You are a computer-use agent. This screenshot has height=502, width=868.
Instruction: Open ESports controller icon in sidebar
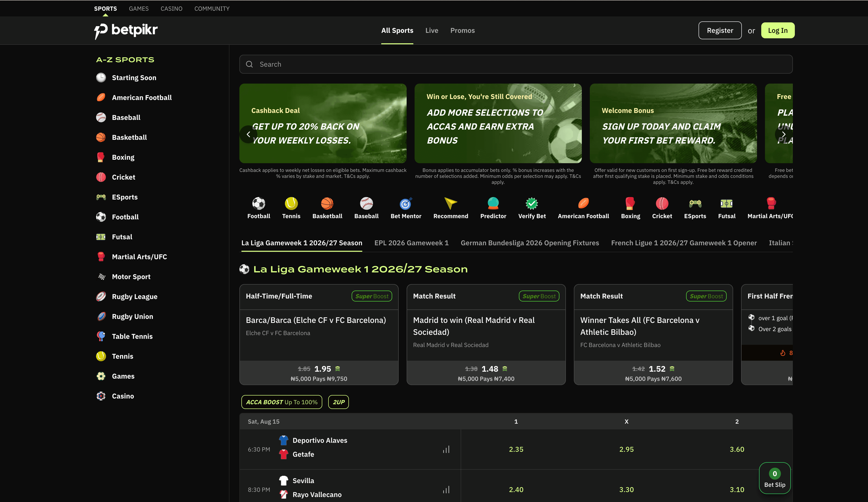pos(101,197)
